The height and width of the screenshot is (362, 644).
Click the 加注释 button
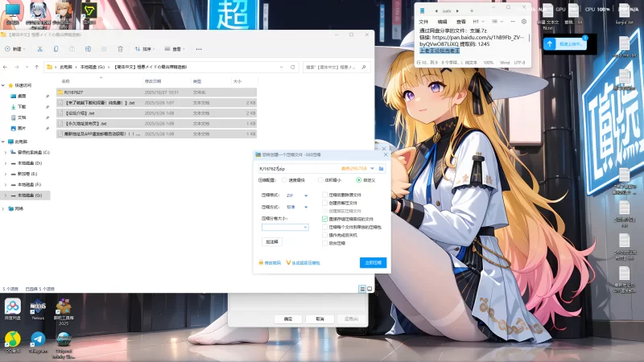coord(272,241)
